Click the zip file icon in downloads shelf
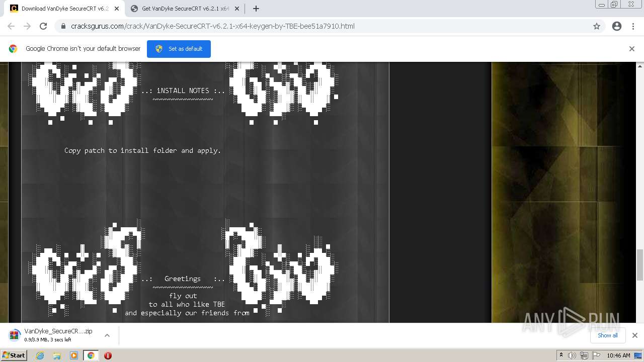This screenshot has height=362, width=644. click(x=14, y=335)
